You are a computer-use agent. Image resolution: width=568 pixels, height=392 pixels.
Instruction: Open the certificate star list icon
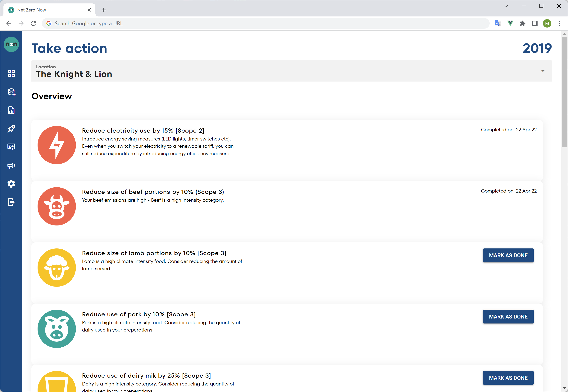[11, 147]
